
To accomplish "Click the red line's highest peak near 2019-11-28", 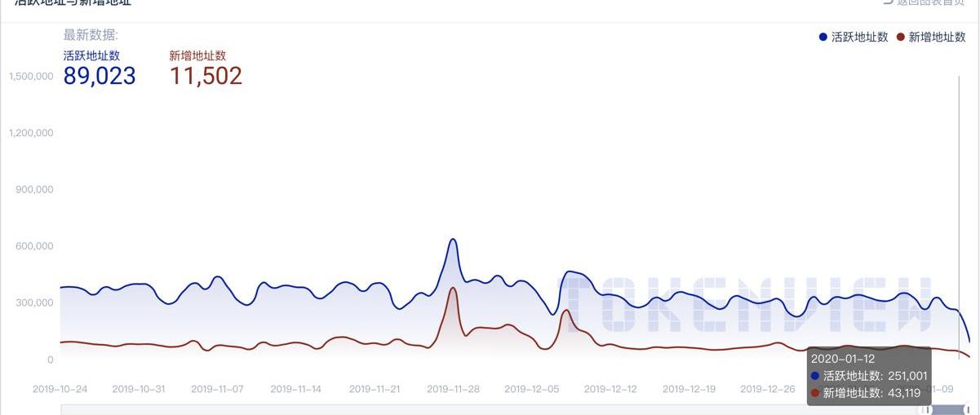I will 453,288.
